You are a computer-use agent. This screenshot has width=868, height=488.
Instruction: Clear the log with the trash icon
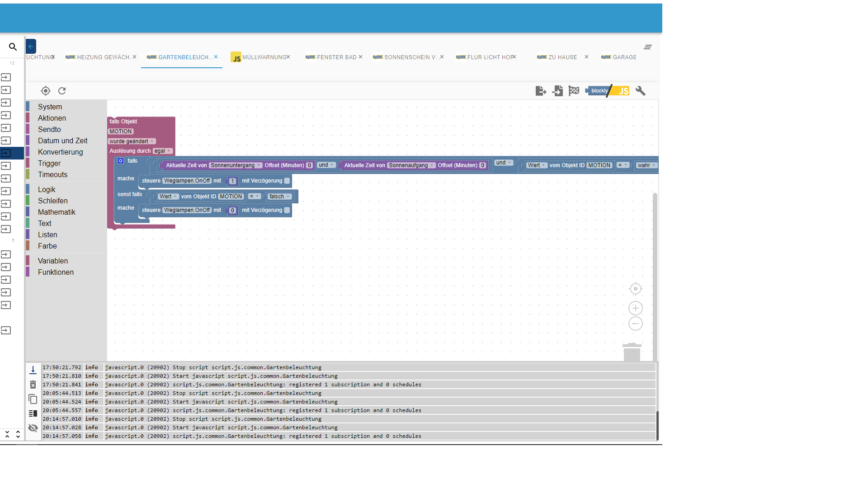tap(33, 385)
